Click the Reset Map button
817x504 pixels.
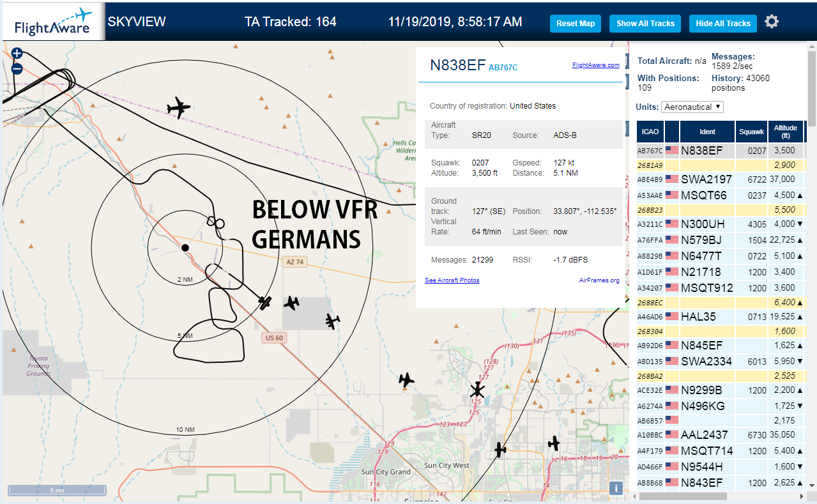point(576,24)
